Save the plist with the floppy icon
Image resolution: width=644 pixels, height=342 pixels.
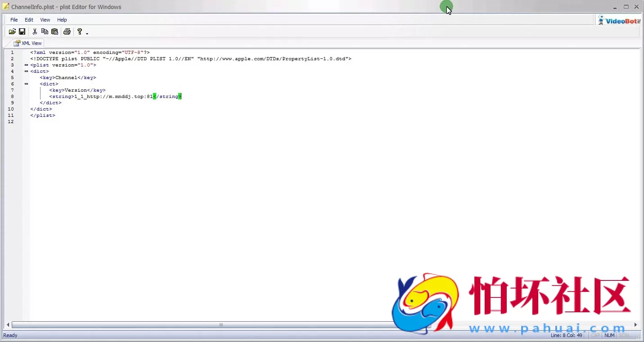[22, 31]
